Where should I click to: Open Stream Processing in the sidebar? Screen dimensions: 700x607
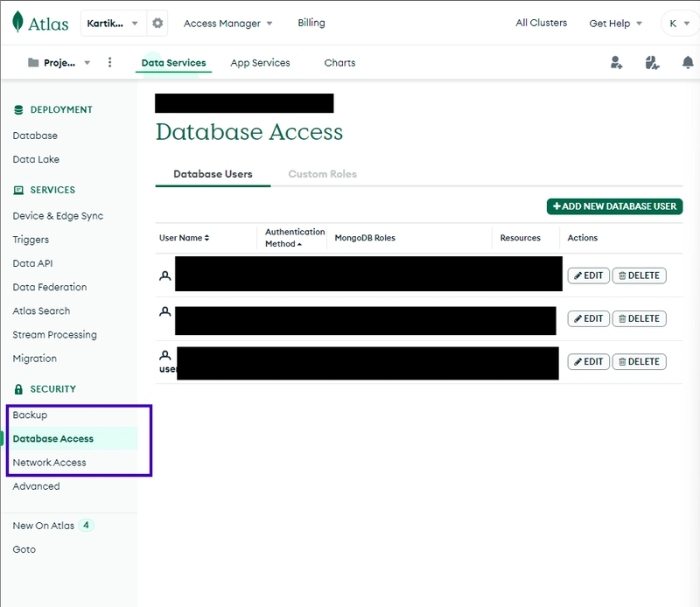54,335
